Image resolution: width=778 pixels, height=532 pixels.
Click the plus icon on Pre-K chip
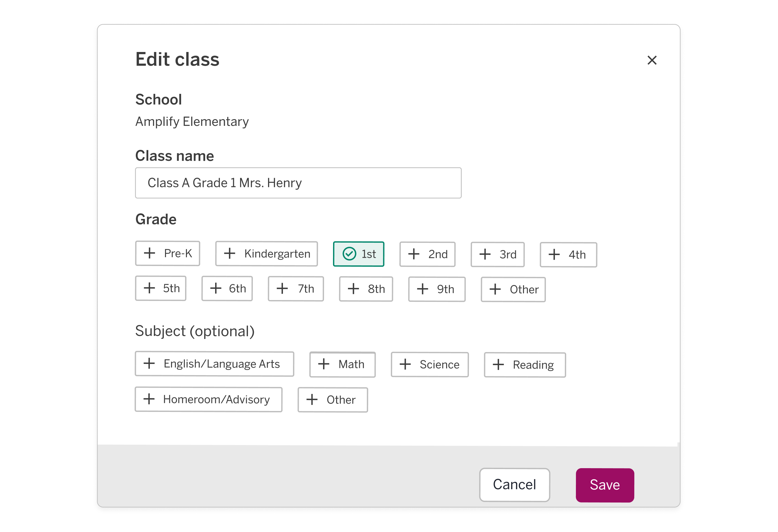(x=150, y=254)
